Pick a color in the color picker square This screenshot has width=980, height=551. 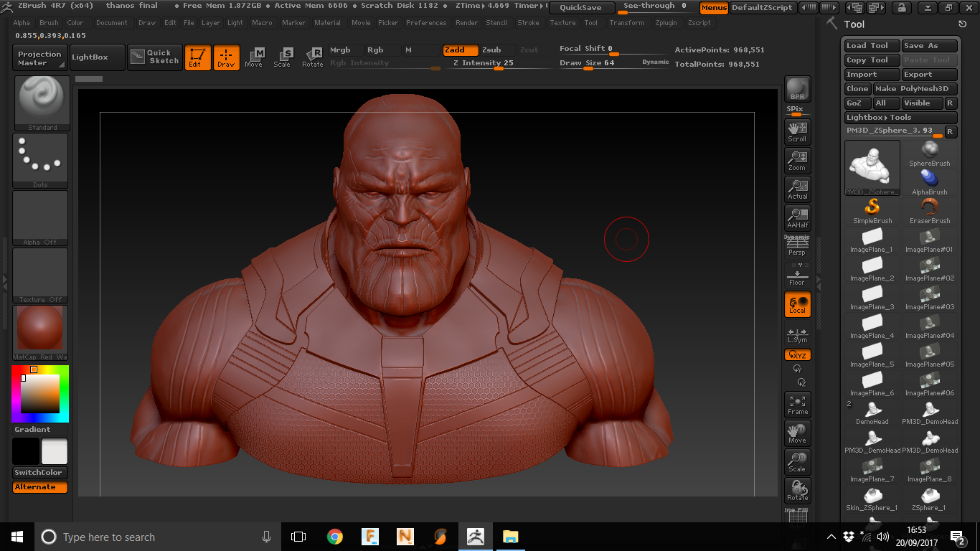tap(39, 393)
